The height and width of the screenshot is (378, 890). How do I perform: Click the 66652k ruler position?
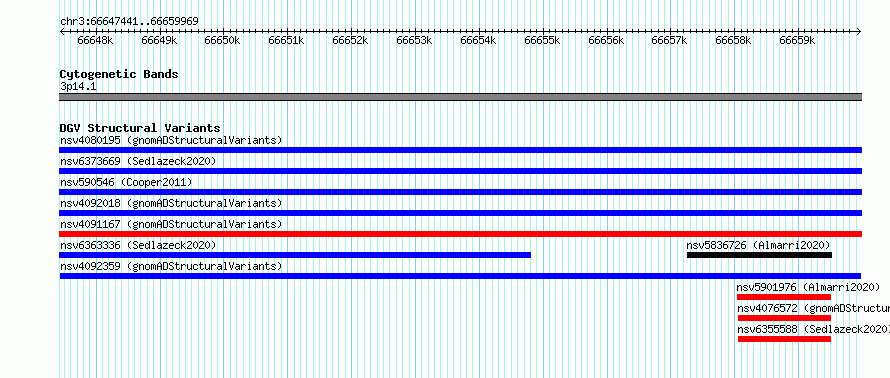351,40
